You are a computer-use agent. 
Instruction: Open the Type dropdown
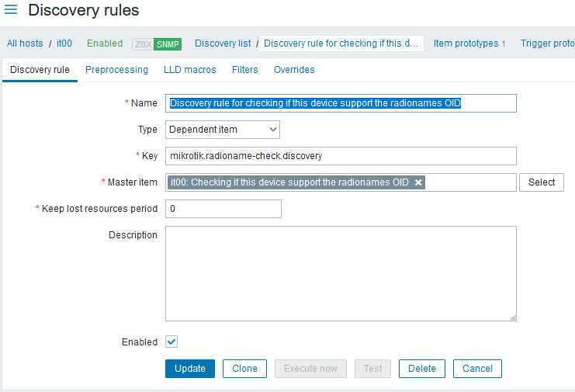(223, 130)
